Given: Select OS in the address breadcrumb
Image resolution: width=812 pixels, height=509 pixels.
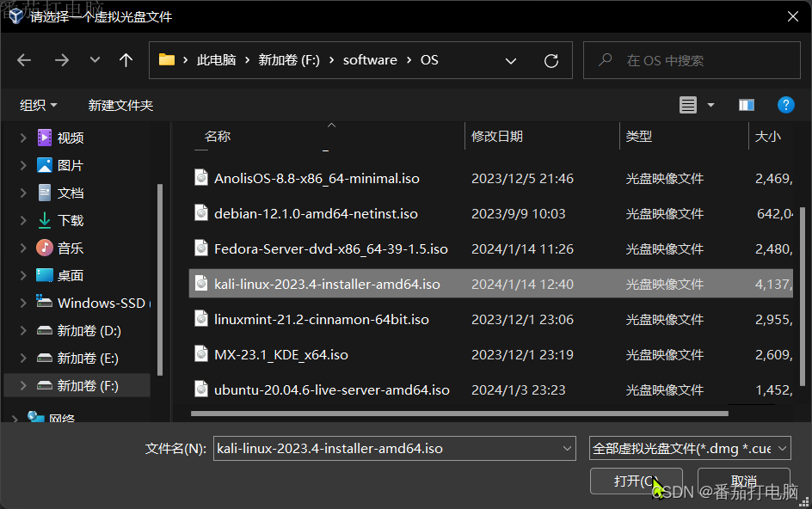Looking at the screenshot, I should point(429,60).
